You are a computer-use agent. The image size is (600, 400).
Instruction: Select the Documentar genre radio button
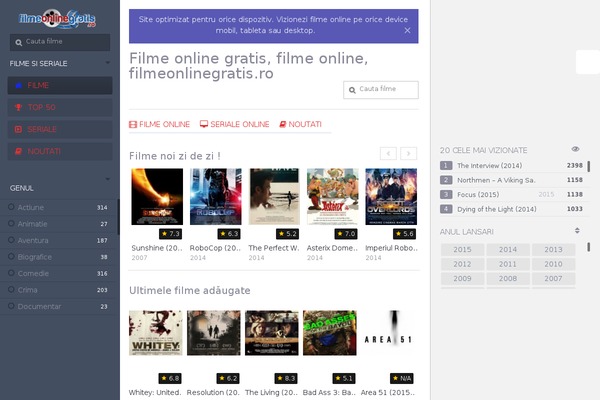click(x=11, y=306)
